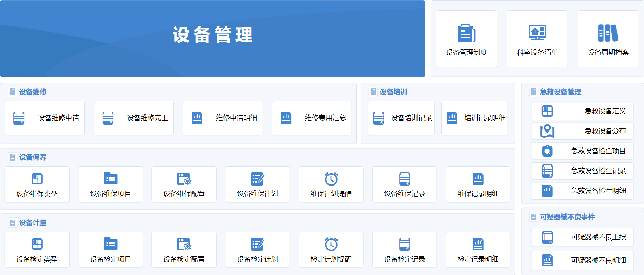644x275 pixels.
Task: Open 急救设备检查项目 label
Action: (598, 151)
